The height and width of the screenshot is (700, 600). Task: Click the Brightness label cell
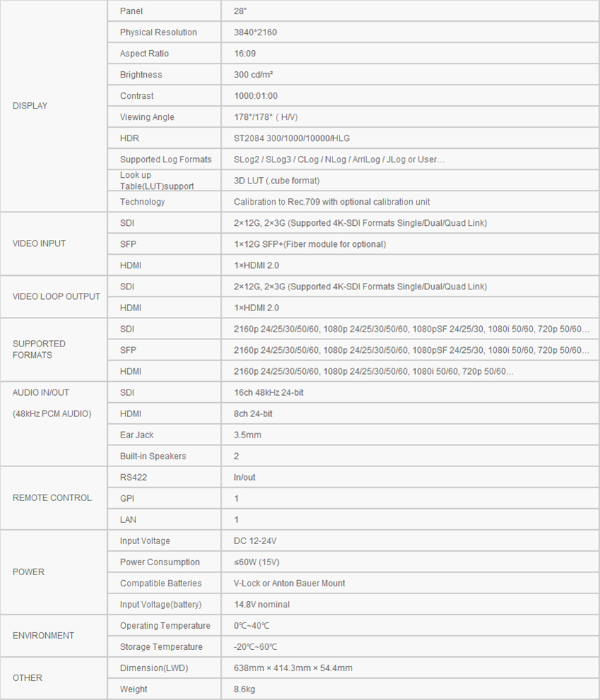(x=164, y=75)
